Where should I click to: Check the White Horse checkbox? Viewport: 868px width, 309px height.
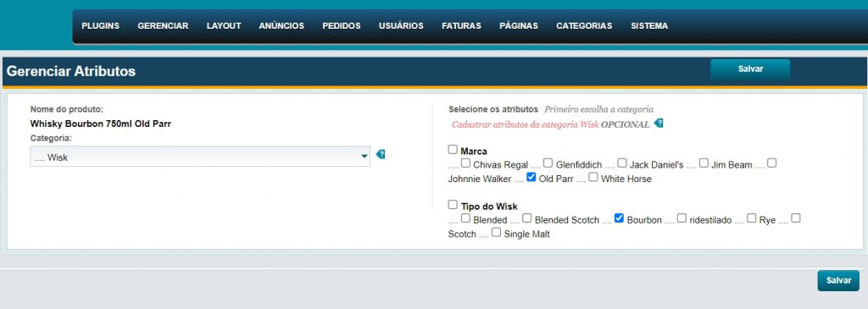(x=593, y=178)
